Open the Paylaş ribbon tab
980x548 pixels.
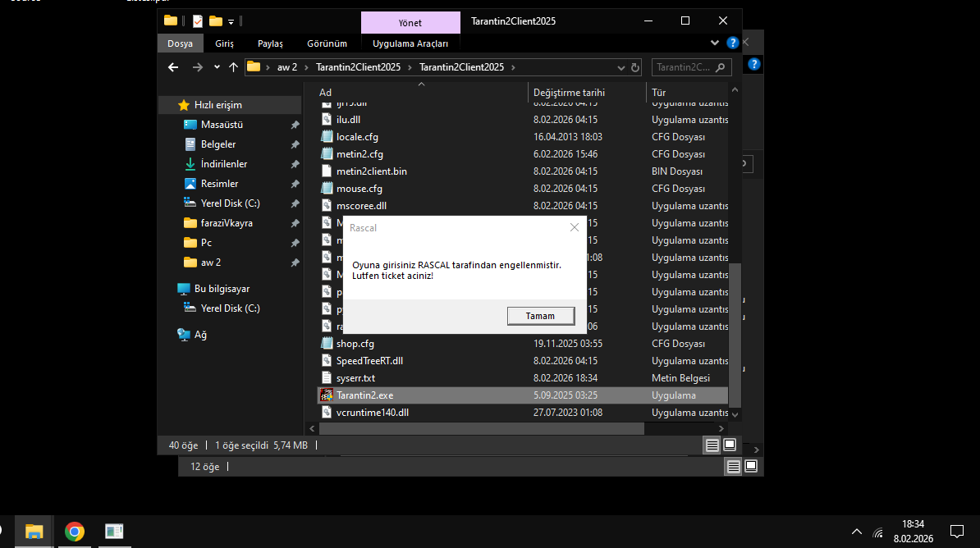click(x=270, y=43)
